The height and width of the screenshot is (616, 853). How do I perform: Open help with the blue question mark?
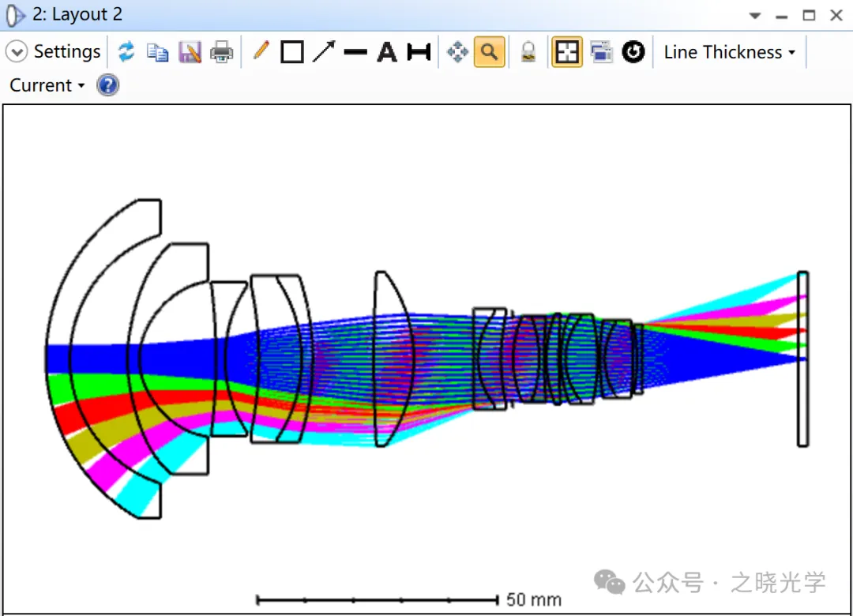pyautogui.click(x=108, y=85)
